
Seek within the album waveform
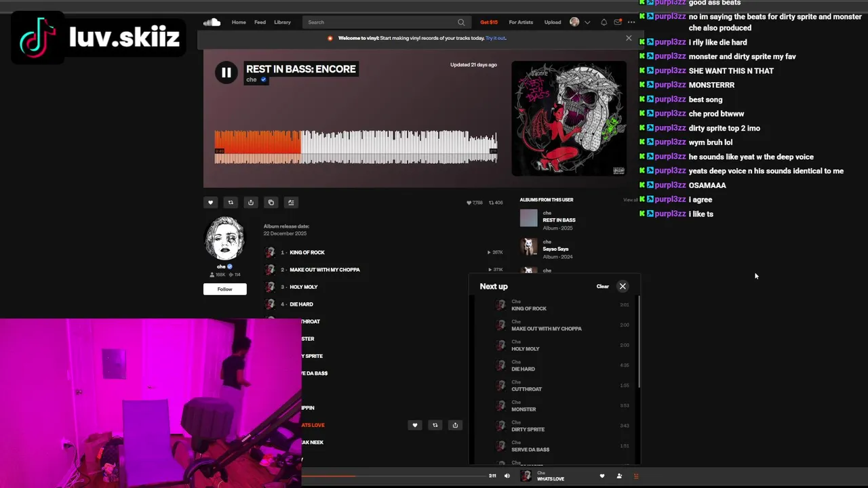[355, 147]
